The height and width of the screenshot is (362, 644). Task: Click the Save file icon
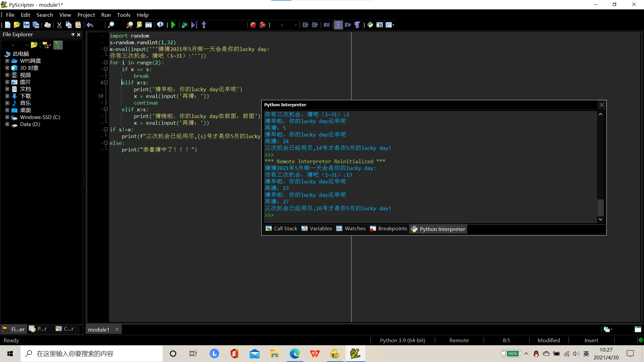coord(26,25)
